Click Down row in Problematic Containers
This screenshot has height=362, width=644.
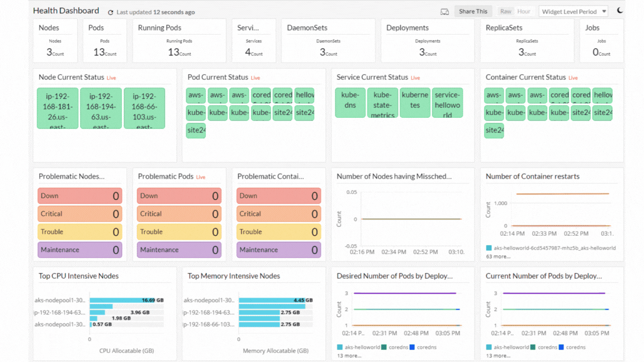coord(278,196)
